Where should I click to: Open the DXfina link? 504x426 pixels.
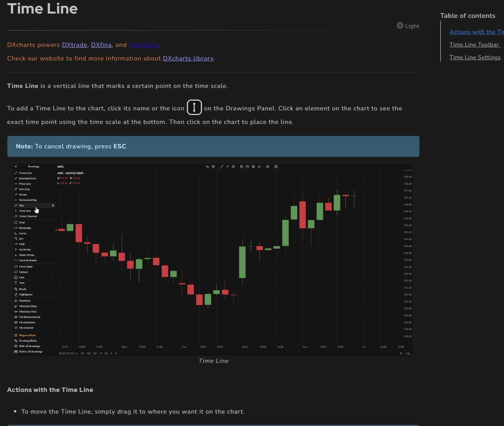tap(101, 45)
